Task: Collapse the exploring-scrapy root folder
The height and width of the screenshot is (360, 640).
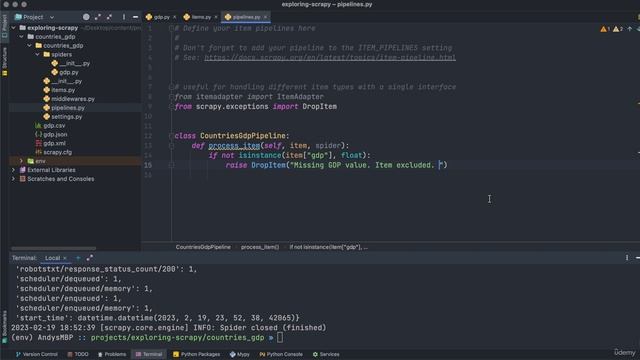Action: [x=13, y=28]
